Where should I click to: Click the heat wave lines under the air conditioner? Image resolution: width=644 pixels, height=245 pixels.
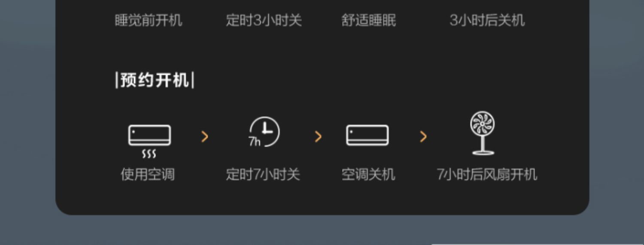click(149, 154)
